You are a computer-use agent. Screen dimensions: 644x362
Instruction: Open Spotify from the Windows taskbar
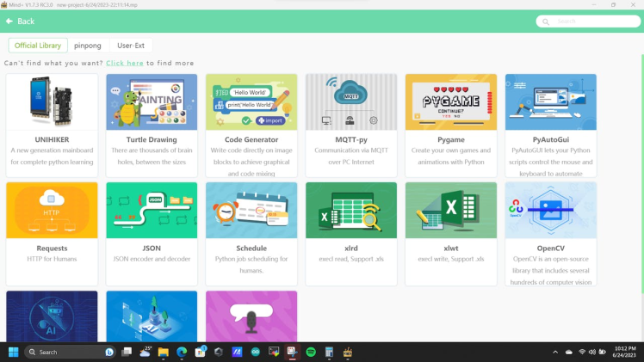(311, 352)
